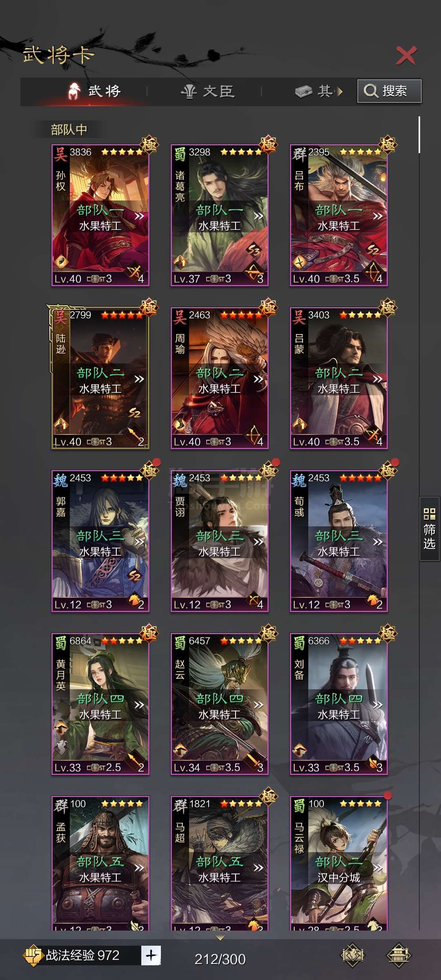Image resolution: width=441 pixels, height=980 pixels.
Task: Expand arrows on 诸葛亮 部队一 label
Action: coord(258,216)
